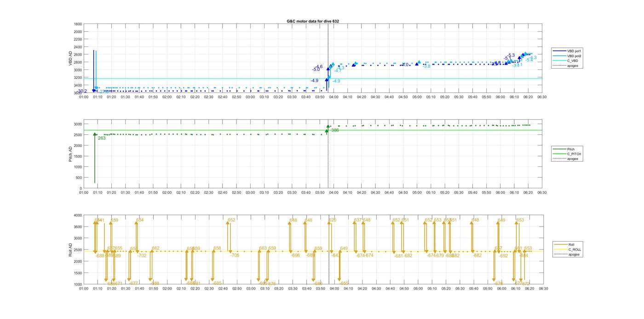This screenshot has width=644, height=319.
Task: Click the '386' pitch data label
Action: [335, 130]
